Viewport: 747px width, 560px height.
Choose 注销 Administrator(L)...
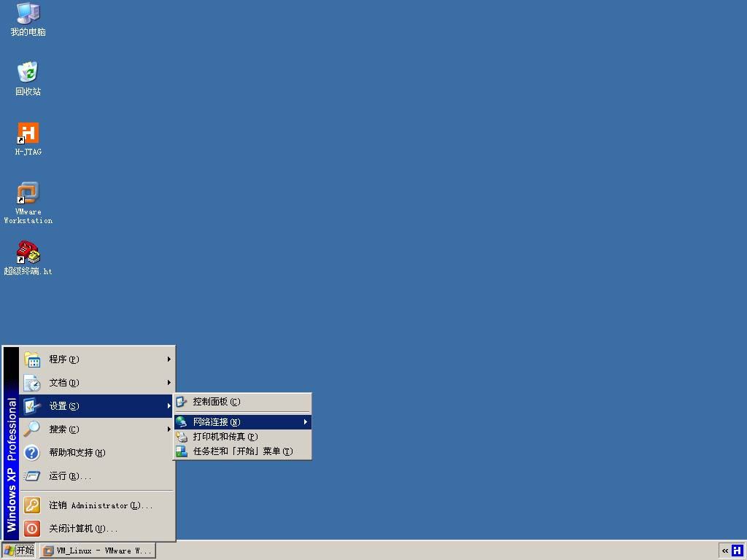(97, 505)
